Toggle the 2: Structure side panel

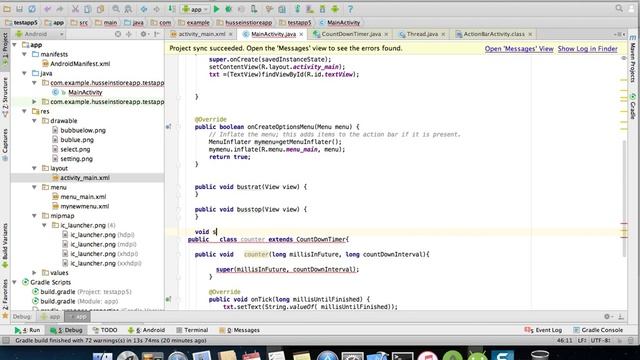point(5,97)
